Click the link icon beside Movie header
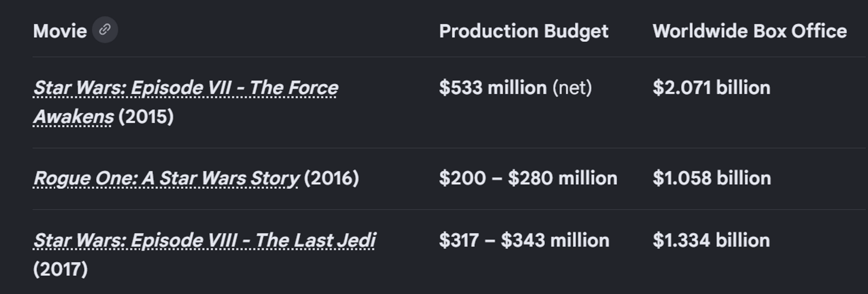Image resolution: width=868 pixels, height=294 pixels. [x=105, y=30]
